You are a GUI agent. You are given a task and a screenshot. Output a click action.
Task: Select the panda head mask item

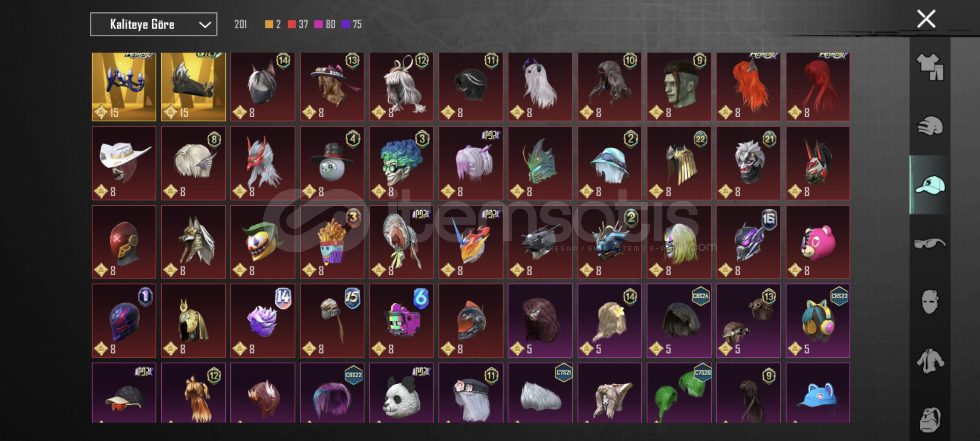tap(401, 393)
